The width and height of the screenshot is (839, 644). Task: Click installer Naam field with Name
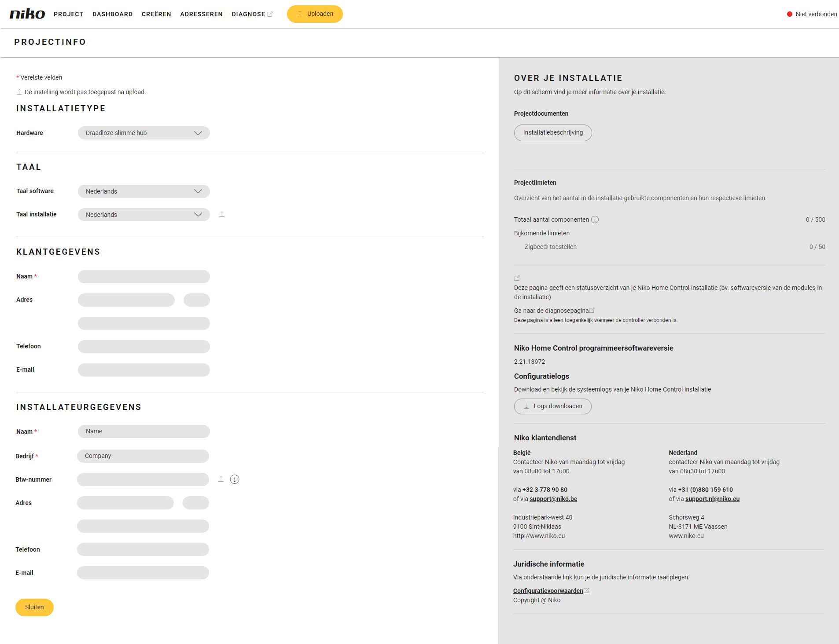pos(144,432)
